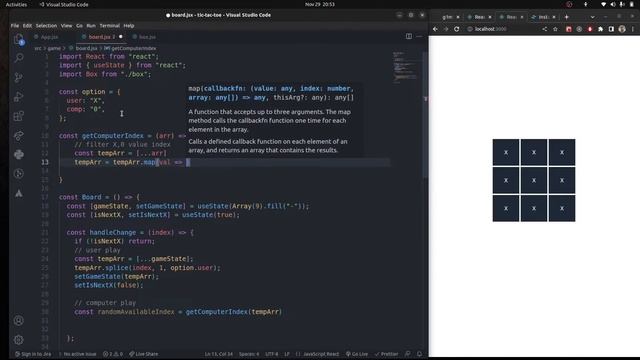The image size is (640, 360).
Task: Open the Run and Debug view
Action: tap(19, 97)
